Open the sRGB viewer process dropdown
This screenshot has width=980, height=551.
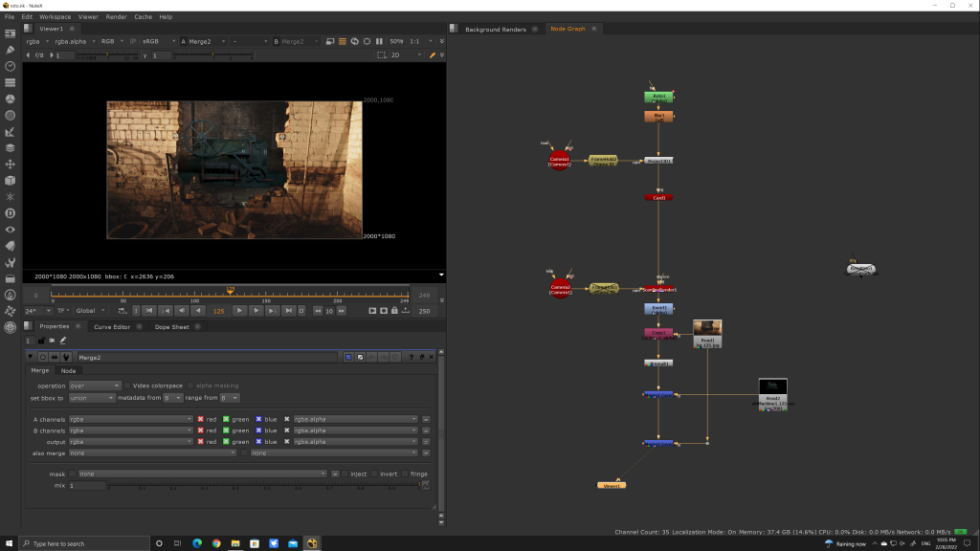[x=156, y=42]
